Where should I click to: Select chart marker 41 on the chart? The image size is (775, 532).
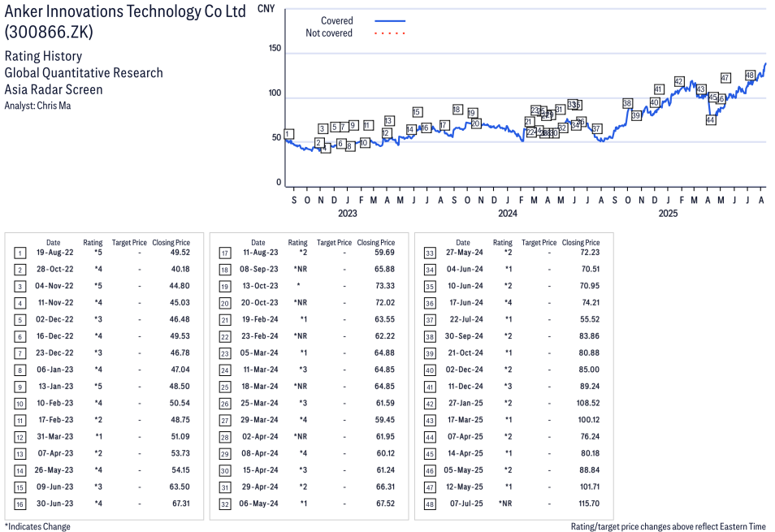pos(658,89)
